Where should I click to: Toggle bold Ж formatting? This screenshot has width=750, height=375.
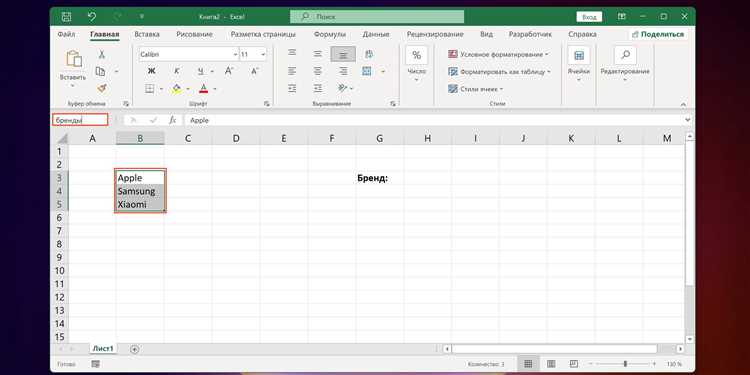click(x=152, y=71)
